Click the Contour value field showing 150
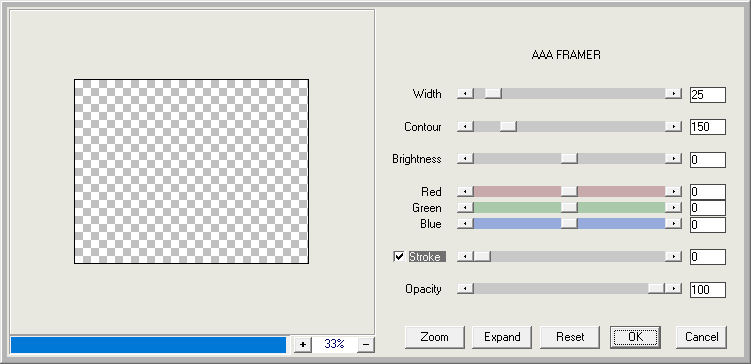751x364 pixels. click(708, 127)
